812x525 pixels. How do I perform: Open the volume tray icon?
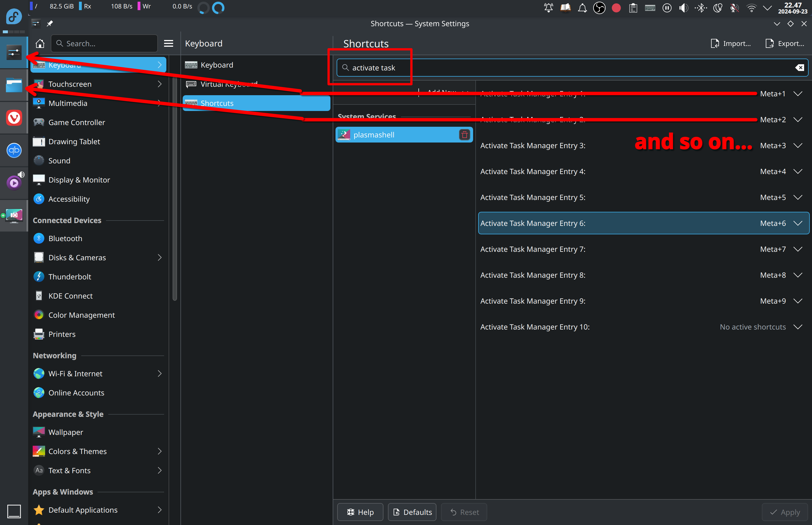(683, 8)
